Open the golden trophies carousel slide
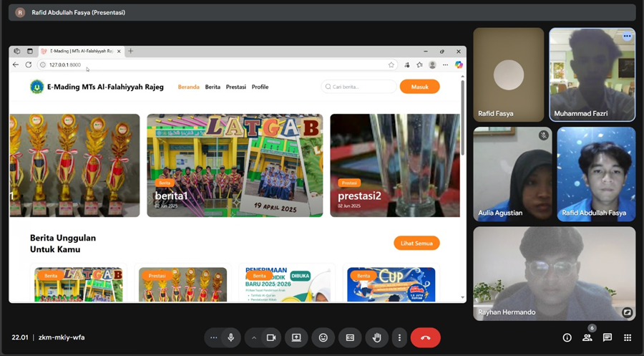Viewport: 644px width, 356px height. coord(74,165)
